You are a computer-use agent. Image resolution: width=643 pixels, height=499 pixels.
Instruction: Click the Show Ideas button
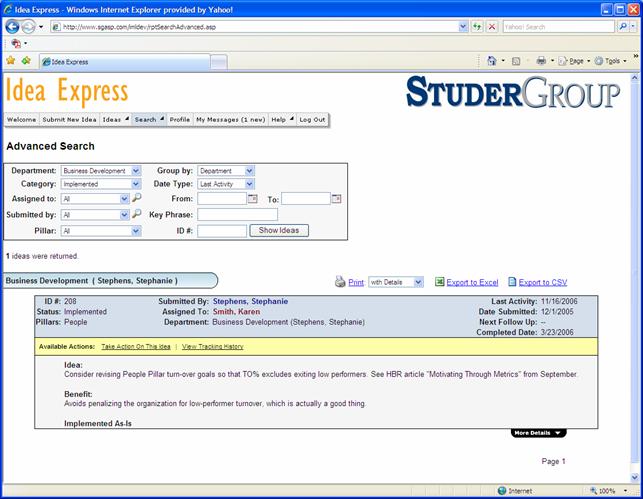[279, 230]
